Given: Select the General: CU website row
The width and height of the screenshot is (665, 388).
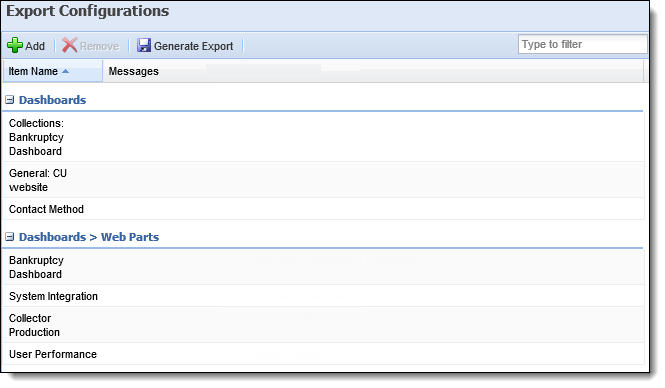Looking at the screenshot, I should (x=323, y=180).
